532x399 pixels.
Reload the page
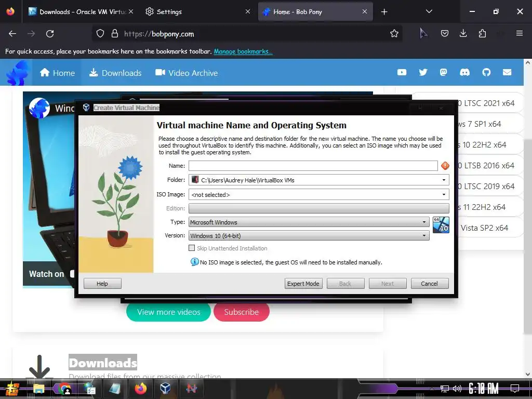50,34
